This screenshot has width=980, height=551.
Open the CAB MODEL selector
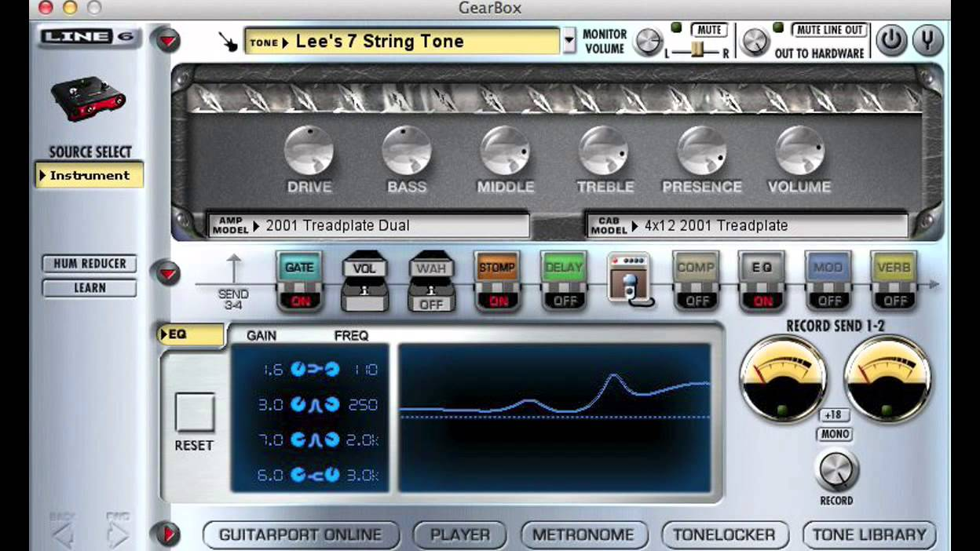[x=748, y=225]
